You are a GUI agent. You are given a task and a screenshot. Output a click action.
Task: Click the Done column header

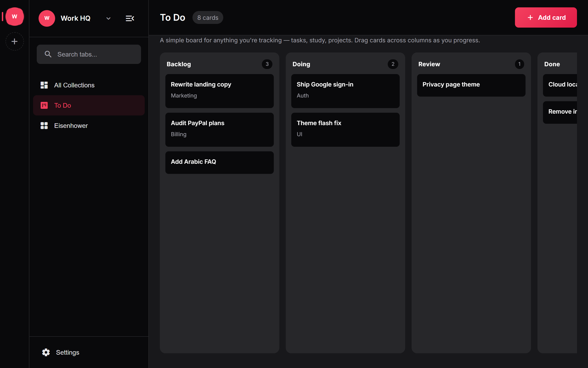(552, 64)
